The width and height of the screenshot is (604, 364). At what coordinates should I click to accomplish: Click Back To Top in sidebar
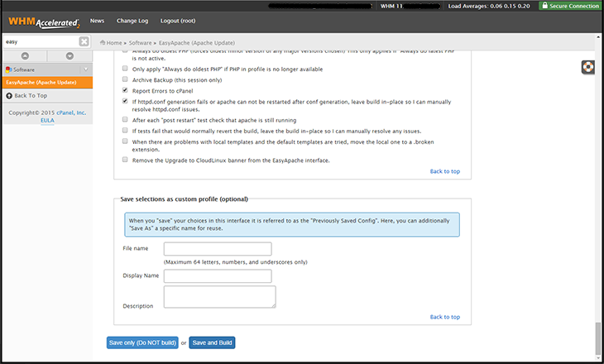pyautogui.click(x=31, y=95)
